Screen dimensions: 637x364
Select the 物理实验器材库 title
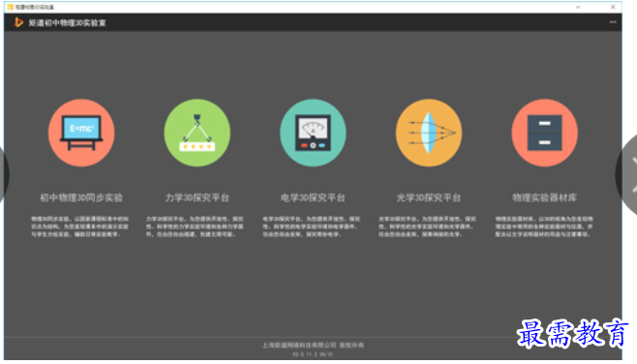[544, 197]
